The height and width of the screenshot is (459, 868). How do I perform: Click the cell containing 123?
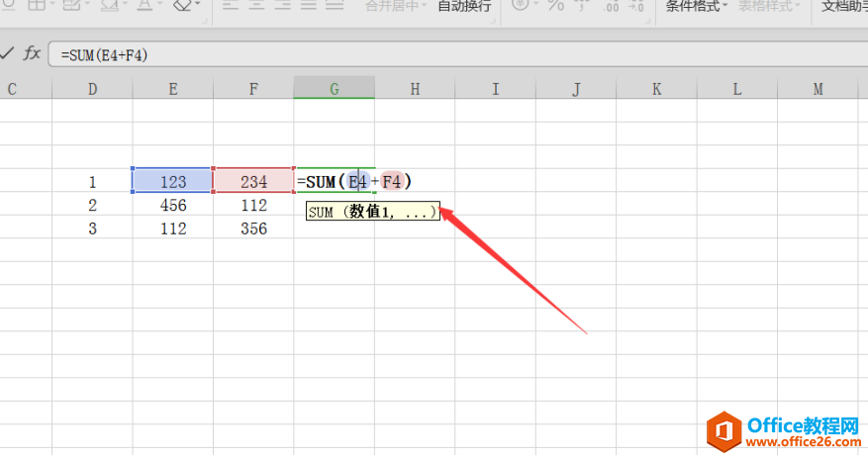[x=173, y=181]
